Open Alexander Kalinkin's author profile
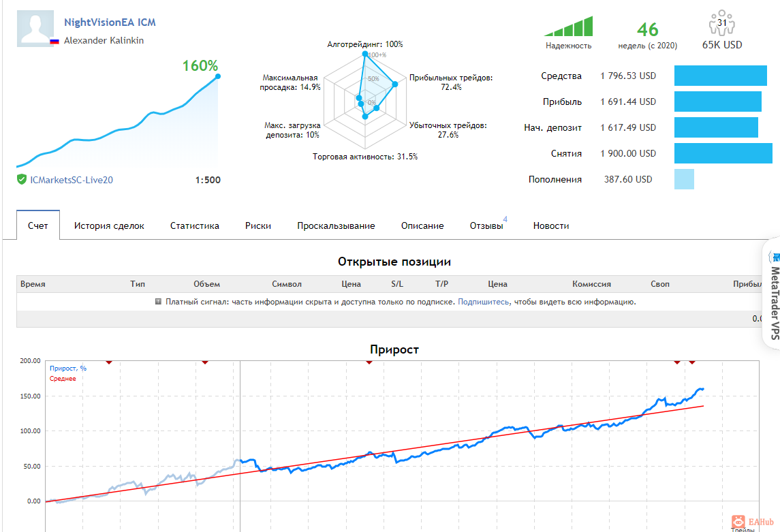 [104, 40]
